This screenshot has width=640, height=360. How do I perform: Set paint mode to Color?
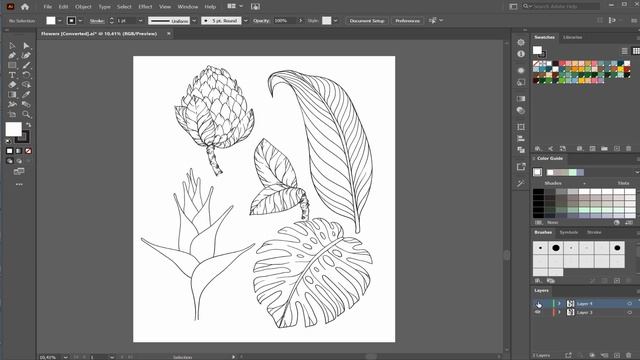(9, 151)
